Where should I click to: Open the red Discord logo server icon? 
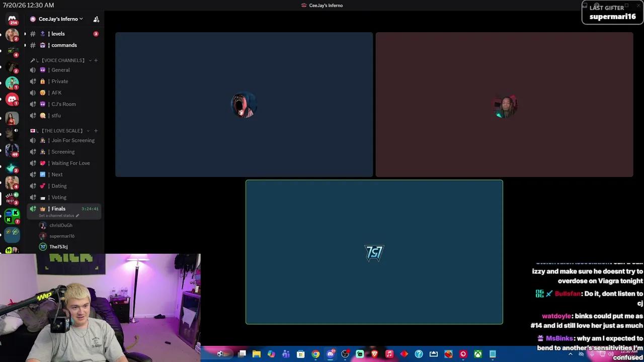click(x=12, y=100)
